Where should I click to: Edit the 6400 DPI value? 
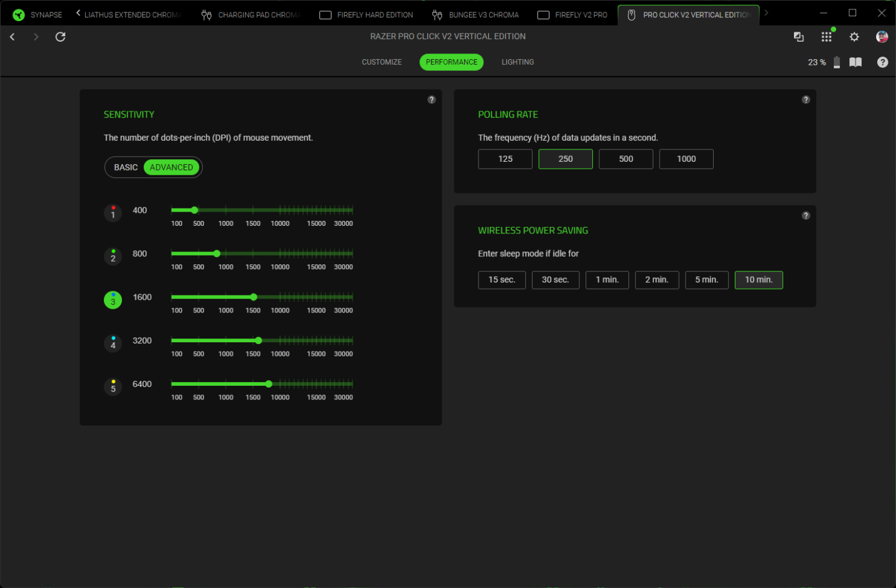click(x=142, y=385)
